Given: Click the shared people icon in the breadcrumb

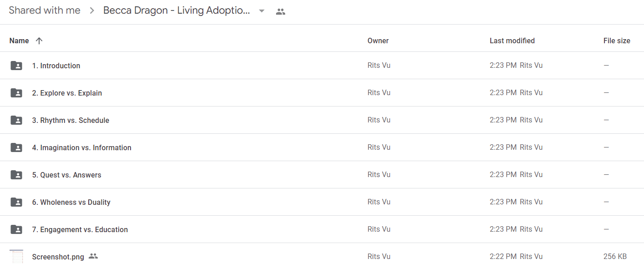Looking at the screenshot, I should [x=281, y=12].
